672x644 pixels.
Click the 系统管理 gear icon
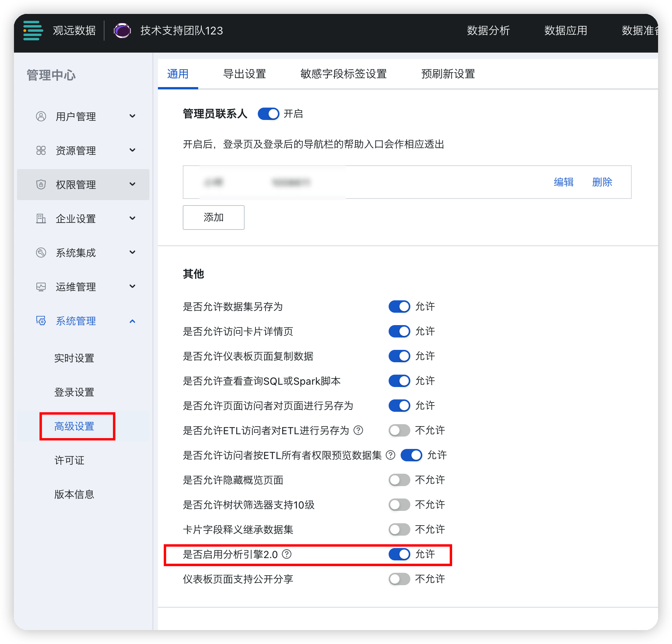click(x=41, y=320)
